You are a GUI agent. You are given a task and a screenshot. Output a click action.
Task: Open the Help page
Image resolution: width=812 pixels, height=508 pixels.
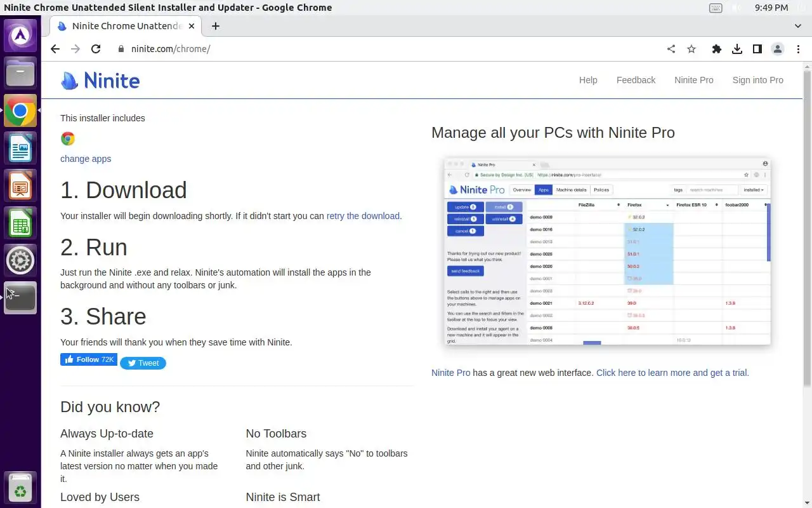coord(588,80)
